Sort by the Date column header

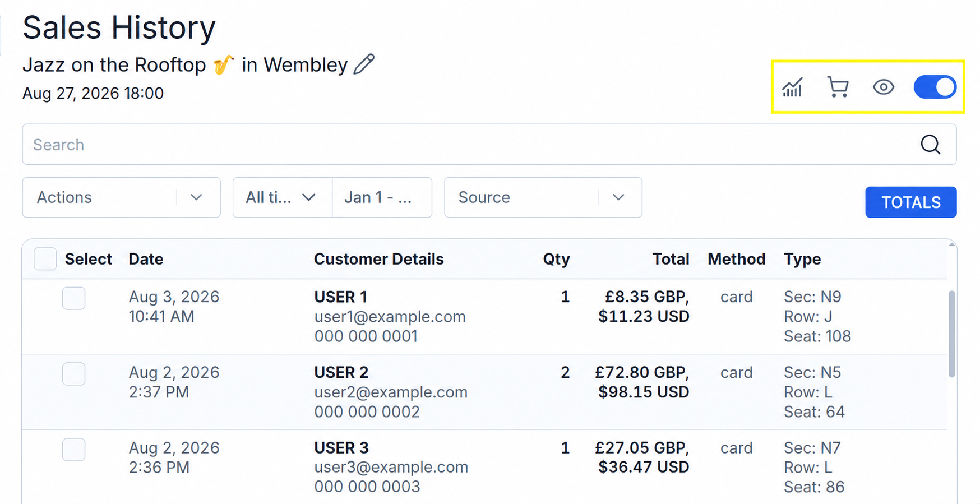[x=146, y=259]
